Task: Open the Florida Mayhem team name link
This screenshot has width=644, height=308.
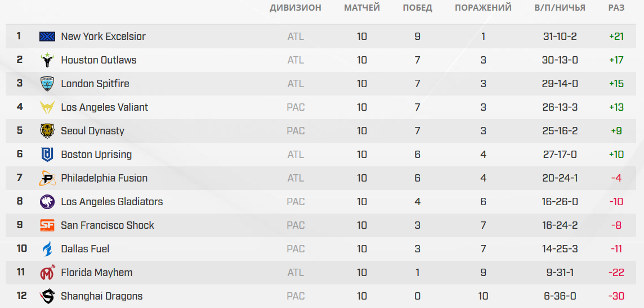Action: (x=96, y=273)
